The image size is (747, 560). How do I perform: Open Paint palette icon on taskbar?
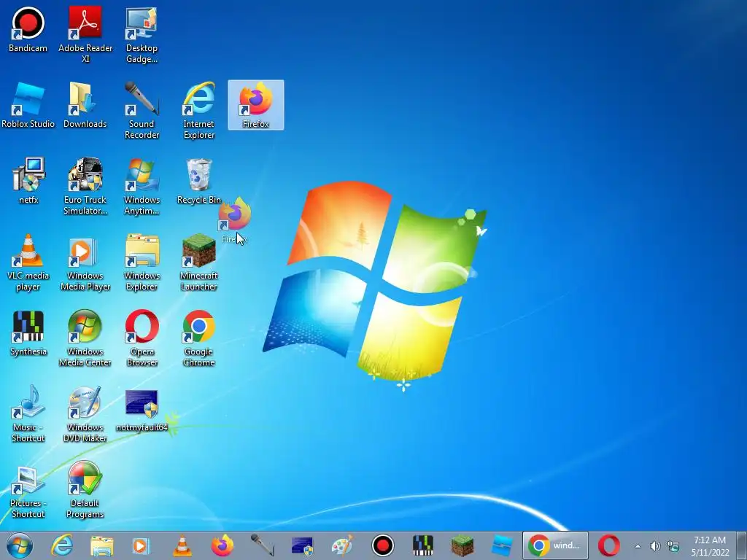342,545
